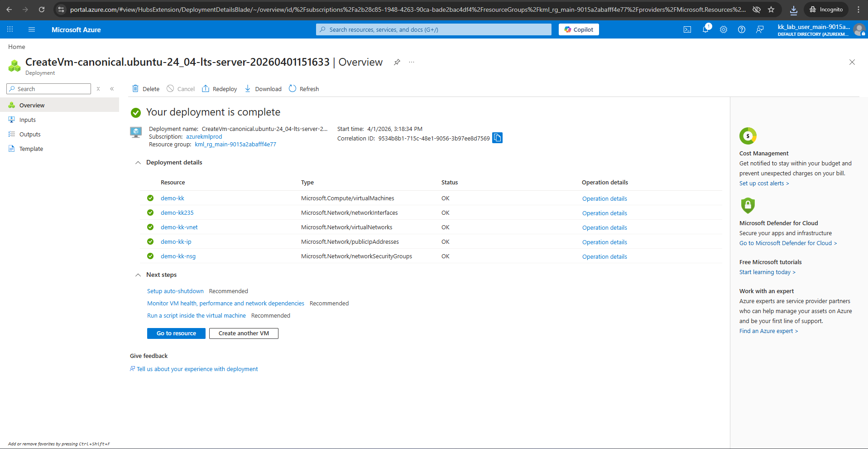View Operation details for demo-kk-ip
868x449 pixels.
point(604,242)
